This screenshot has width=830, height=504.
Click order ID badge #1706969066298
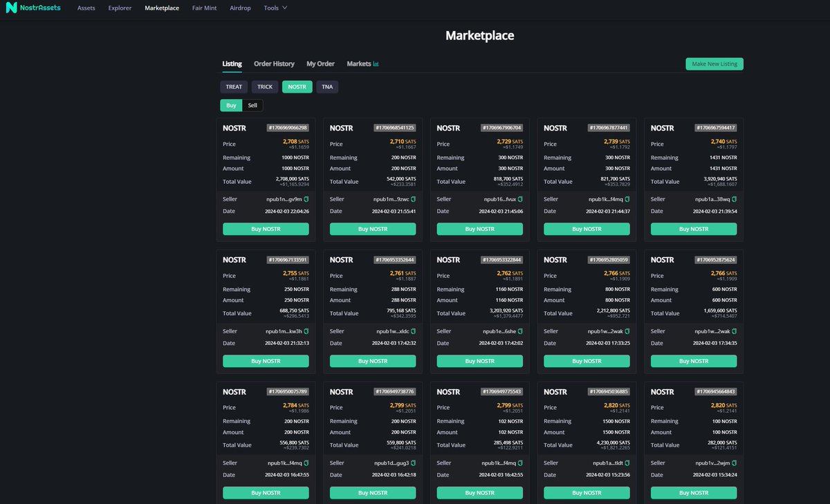(x=288, y=128)
